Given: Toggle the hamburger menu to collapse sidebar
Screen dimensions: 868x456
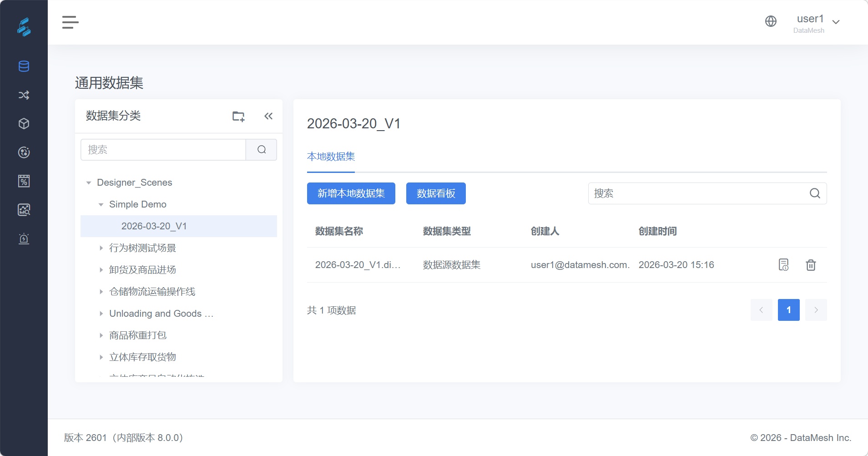Looking at the screenshot, I should click(x=70, y=22).
